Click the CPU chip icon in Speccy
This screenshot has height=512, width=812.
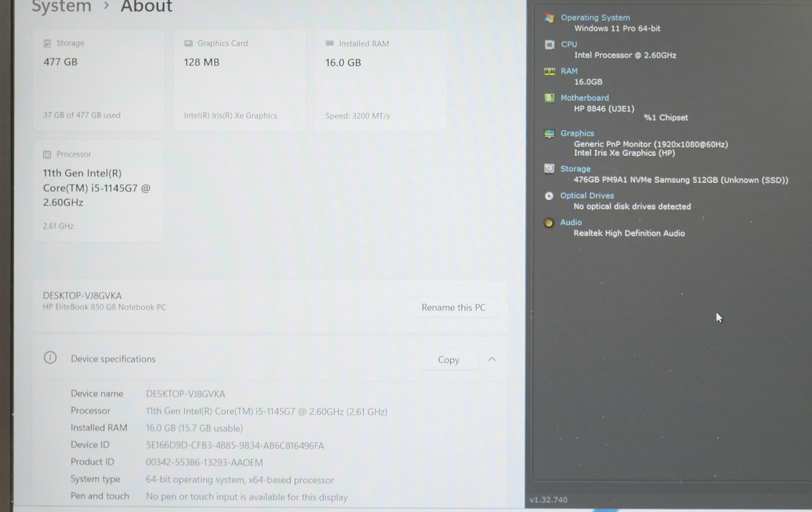point(549,45)
